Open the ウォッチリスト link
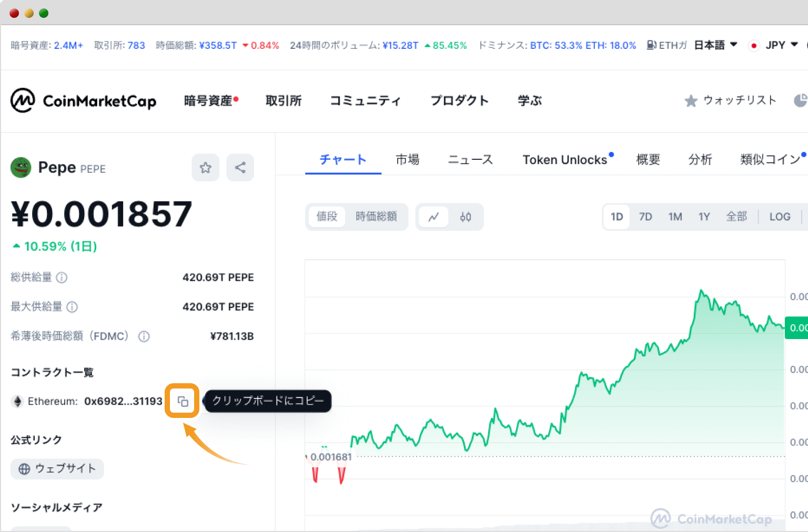Image resolution: width=808 pixels, height=532 pixels. (x=730, y=100)
